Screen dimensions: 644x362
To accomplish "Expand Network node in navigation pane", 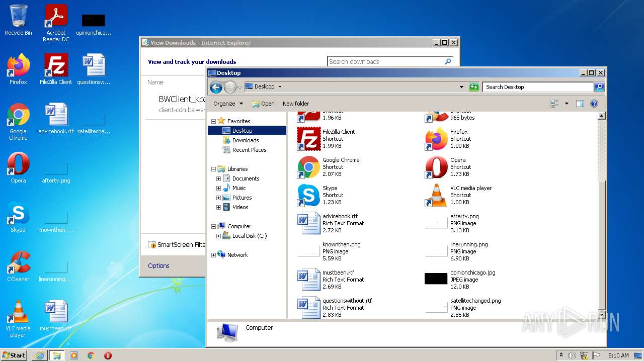I will 213,255.
